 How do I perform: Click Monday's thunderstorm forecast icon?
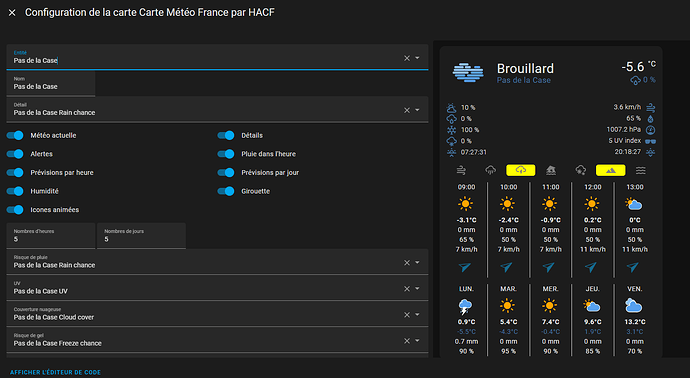click(x=465, y=306)
